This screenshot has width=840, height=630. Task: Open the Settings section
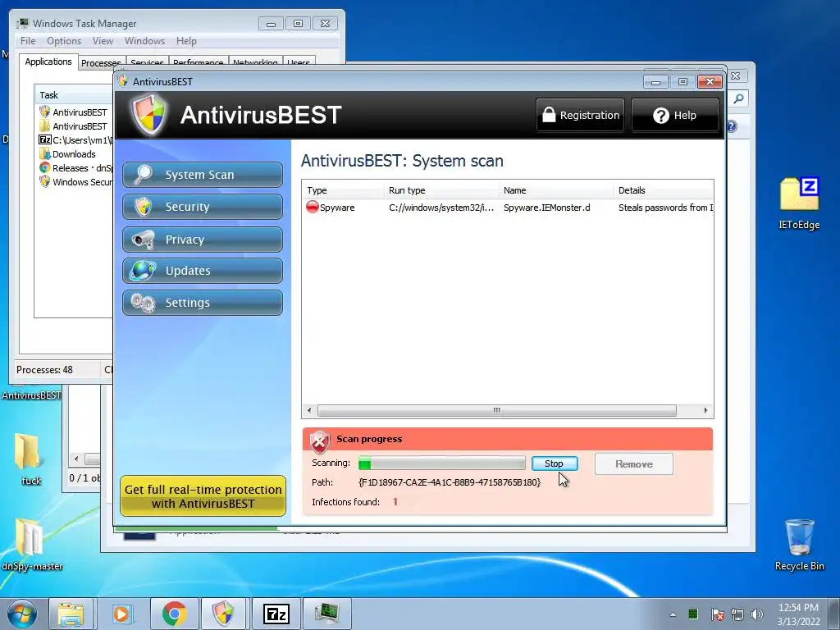click(x=203, y=303)
